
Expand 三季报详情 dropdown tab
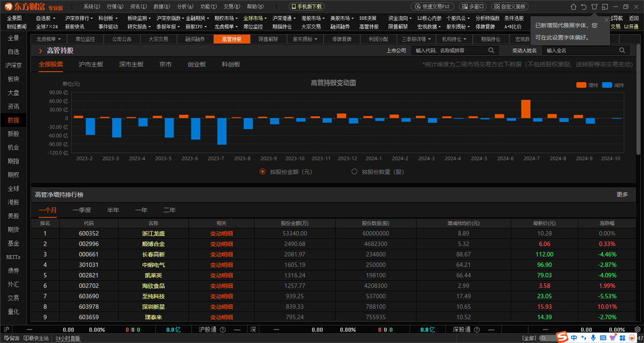[x=416, y=39]
